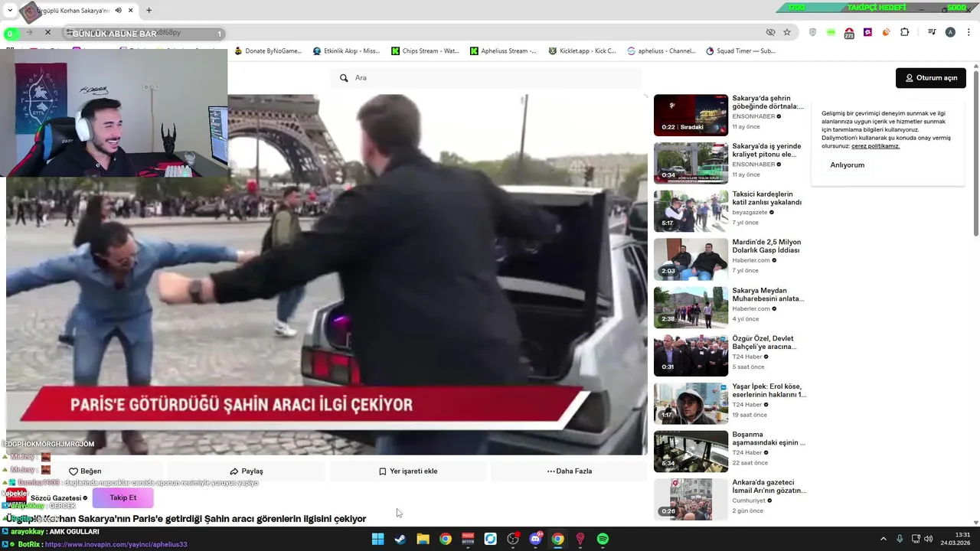Viewport: 980px width, 551px height.
Task: Open Sakarya'da iş yerinde kraliyet pitonu thumbnail
Action: pyautogui.click(x=691, y=163)
